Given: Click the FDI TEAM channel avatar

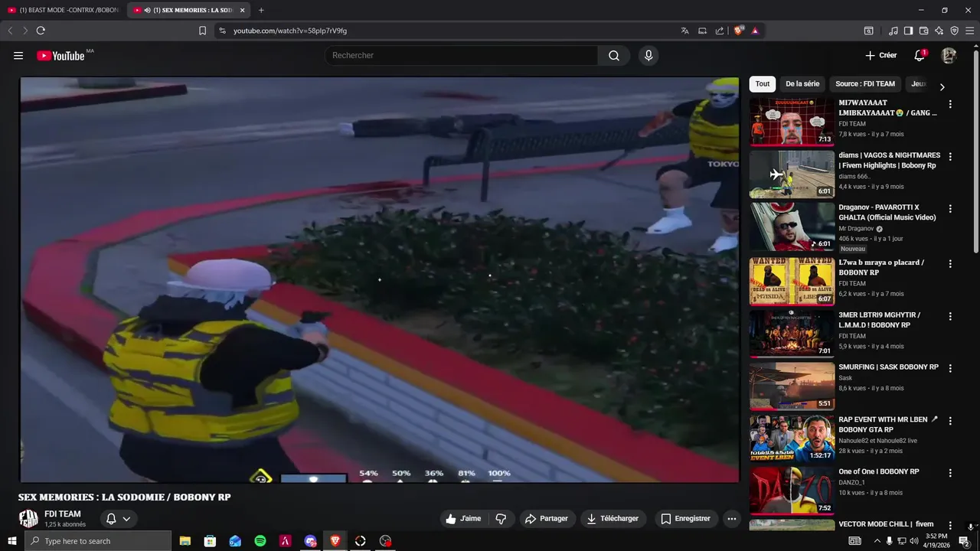Looking at the screenshot, I should 28,519.
